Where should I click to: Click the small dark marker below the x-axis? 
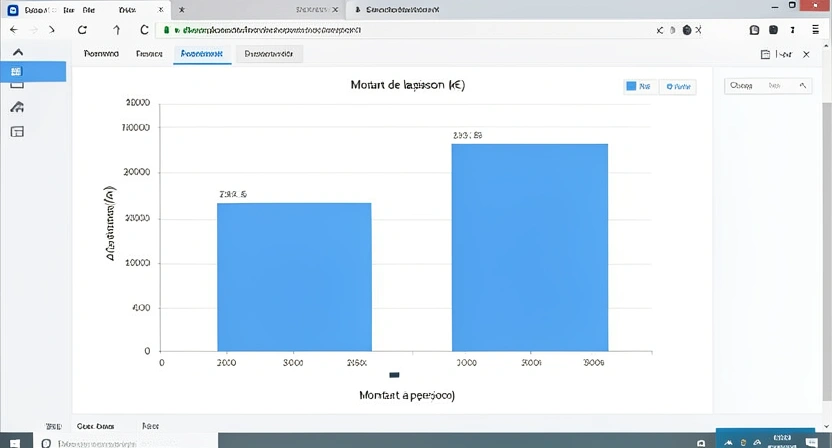pos(394,375)
